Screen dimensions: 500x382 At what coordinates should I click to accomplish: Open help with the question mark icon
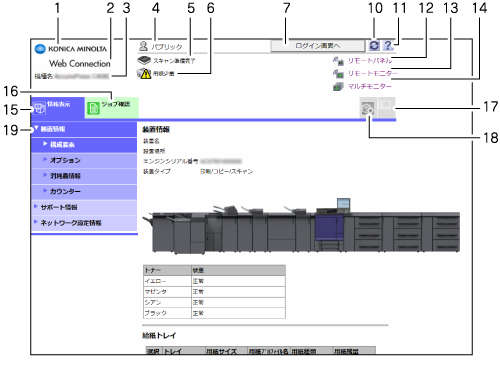pyautogui.click(x=388, y=45)
